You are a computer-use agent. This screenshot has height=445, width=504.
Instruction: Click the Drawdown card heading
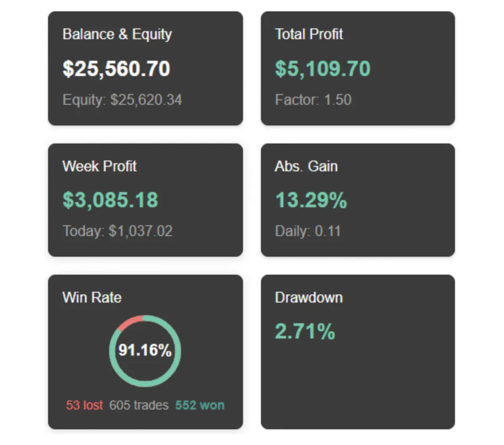click(309, 298)
